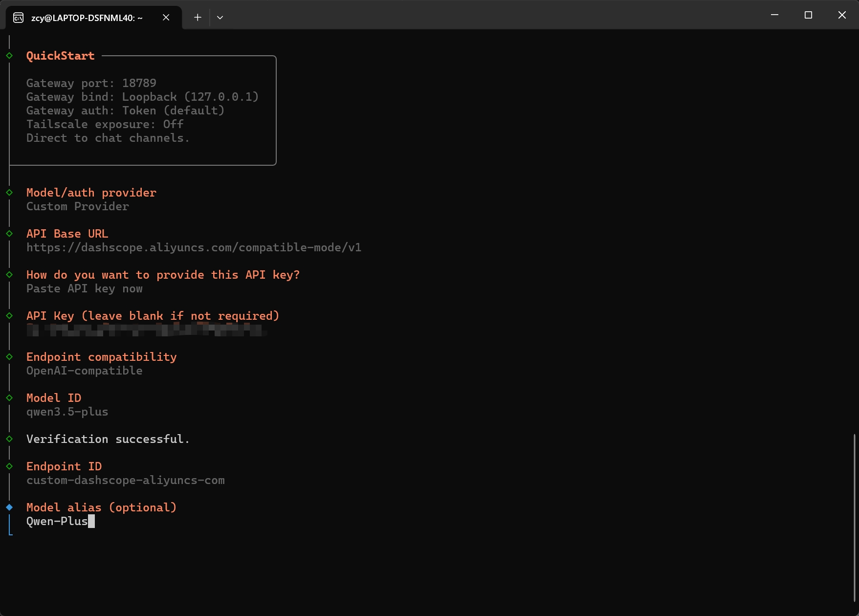The image size is (859, 616).
Task: Open a new terminal tab with plus button
Action: coord(198,18)
